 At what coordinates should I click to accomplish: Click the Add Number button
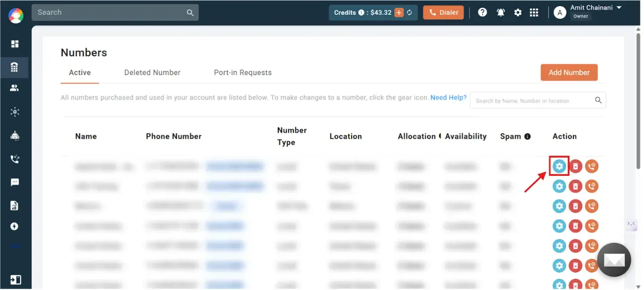coord(569,72)
